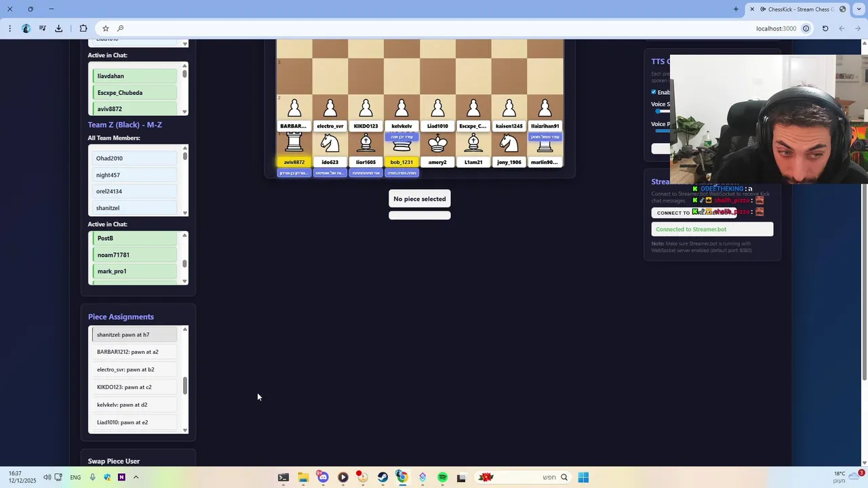
Task: Adjust the Voice Speed slider
Action: coord(661,110)
